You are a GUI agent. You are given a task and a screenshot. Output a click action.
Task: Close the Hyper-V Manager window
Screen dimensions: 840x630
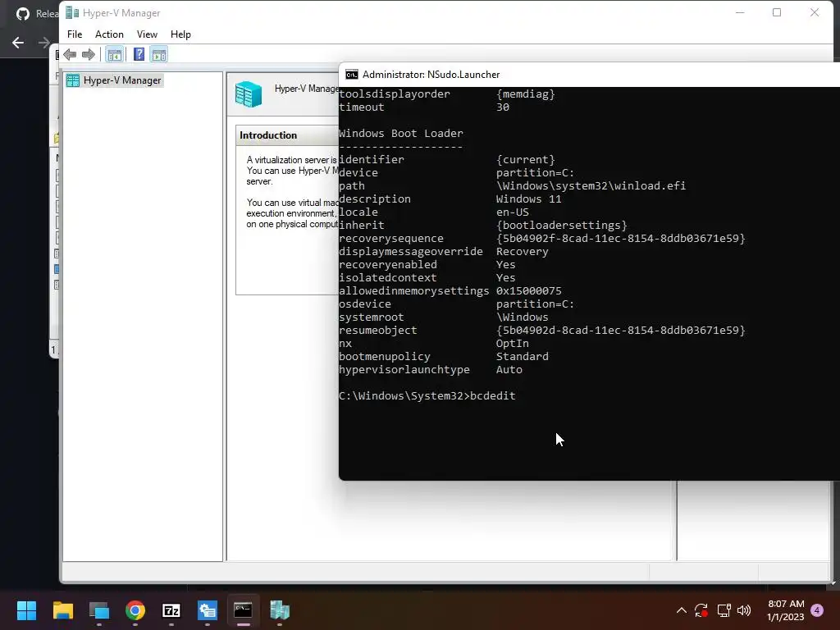pyautogui.click(x=815, y=13)
